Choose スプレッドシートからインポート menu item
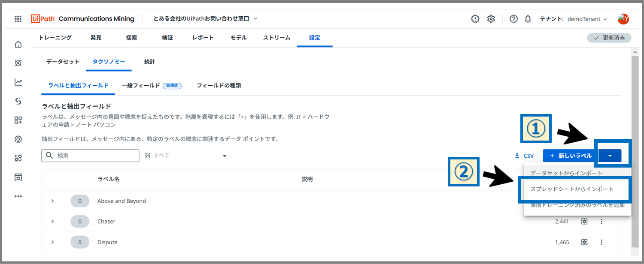644x264 pixels. pos(577,189)
